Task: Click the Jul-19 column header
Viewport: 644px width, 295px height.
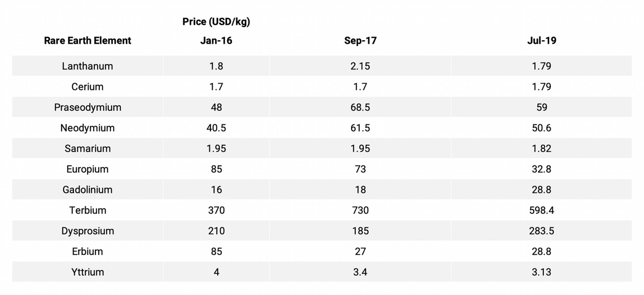Action: click(541, 41)
